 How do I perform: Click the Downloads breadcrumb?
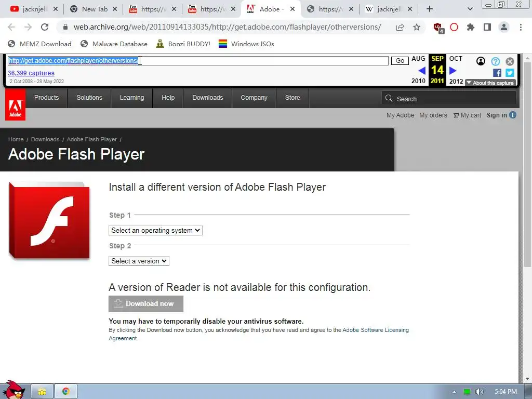45,139
